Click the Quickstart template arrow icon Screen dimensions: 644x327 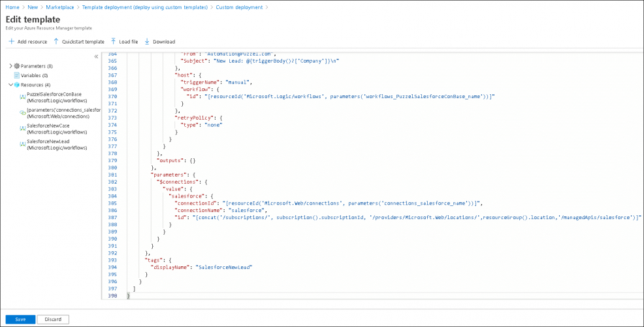56,41
